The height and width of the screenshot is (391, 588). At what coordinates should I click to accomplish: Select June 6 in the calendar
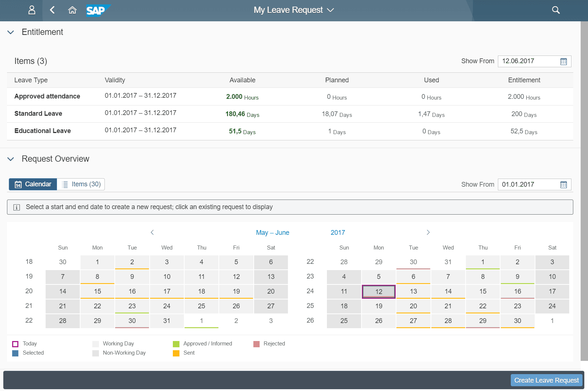tap(413, 277)
